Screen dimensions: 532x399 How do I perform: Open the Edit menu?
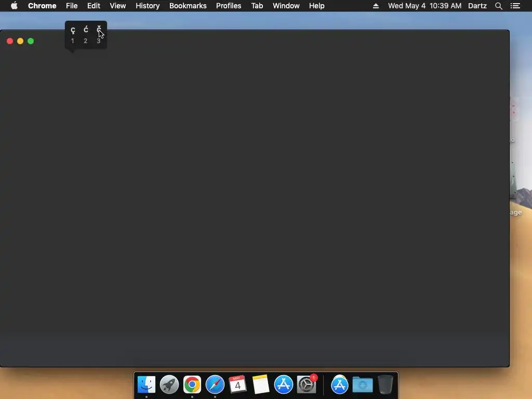click(94, 6)
